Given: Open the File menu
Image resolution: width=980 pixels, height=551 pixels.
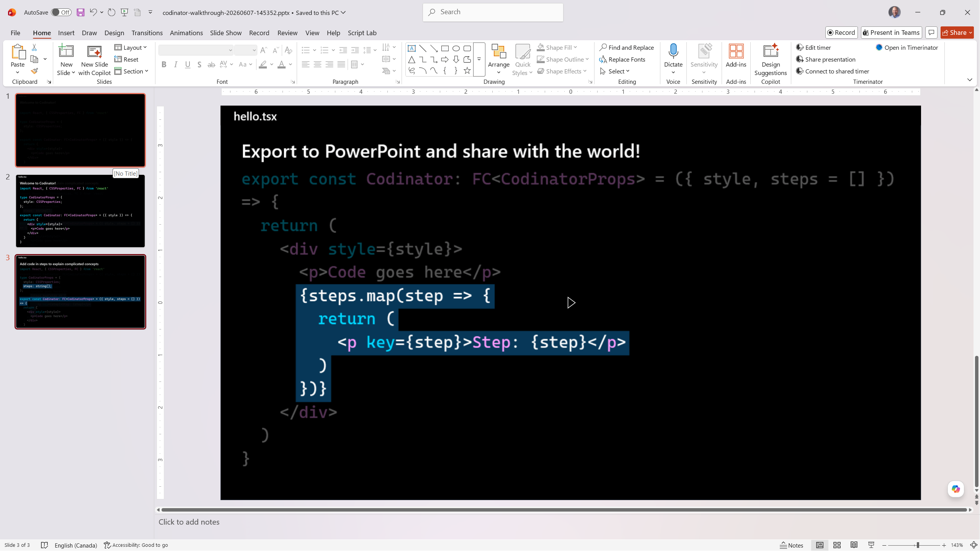Looking at the screenshot, I should pyautogui.click(x=15, y=33).
